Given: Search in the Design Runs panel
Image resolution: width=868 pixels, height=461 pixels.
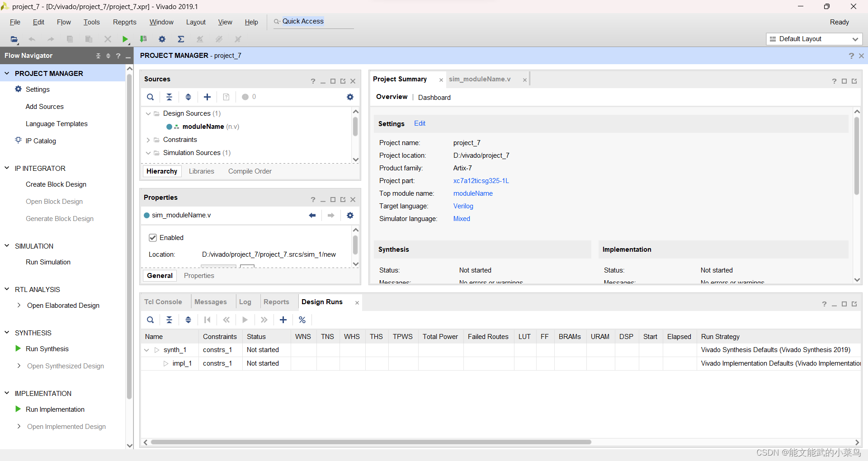Looking at the screenshot, I should click(x=151, y=320).
